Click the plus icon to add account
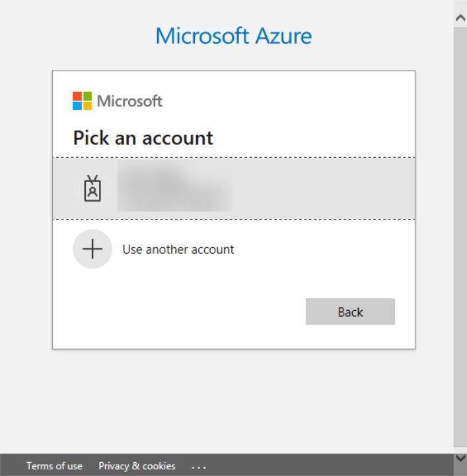Image resolution: width=467 pixels, height=476 pixels. coord(92,249)
